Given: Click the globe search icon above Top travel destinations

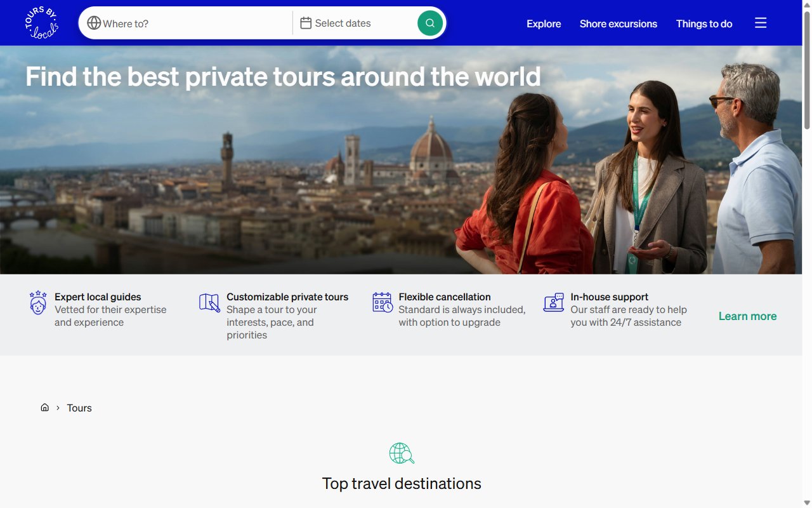Looking at the screenshot, I should pos(402,453).
